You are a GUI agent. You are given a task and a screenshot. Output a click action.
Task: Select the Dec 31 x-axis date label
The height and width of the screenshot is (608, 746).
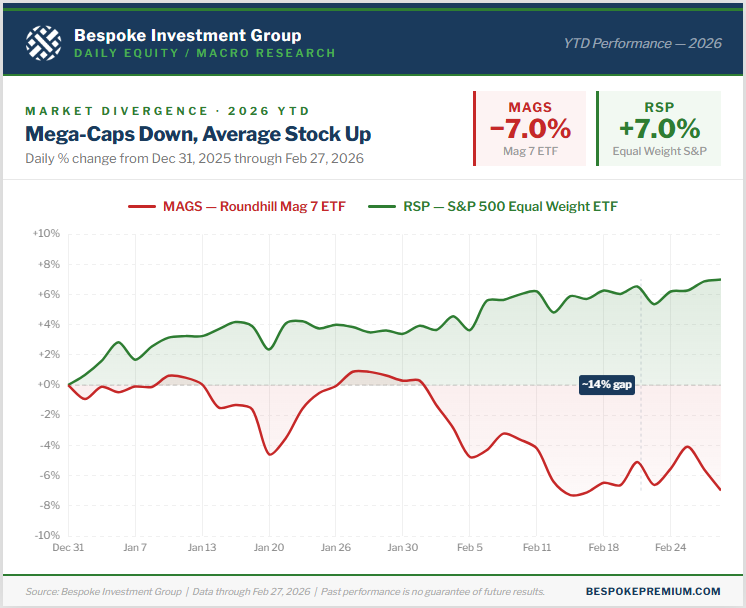tap(69, 548)
